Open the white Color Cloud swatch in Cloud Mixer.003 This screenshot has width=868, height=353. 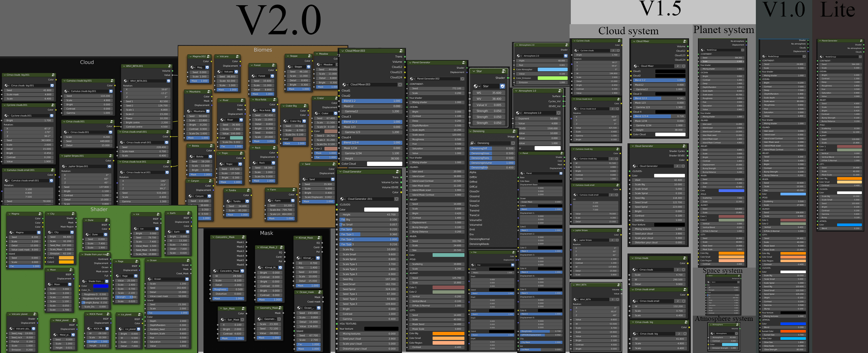384,164
